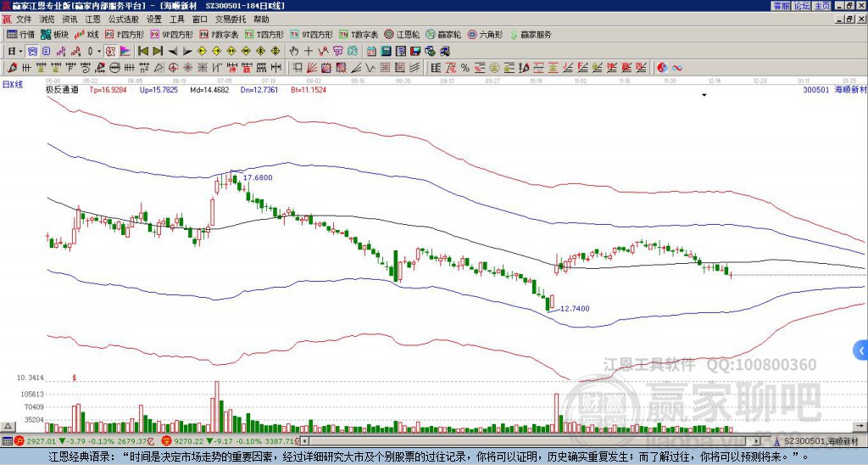This screenshot has width=868, height=465.
Task: Click the percent % tool icon
Action: click(465, 68)
